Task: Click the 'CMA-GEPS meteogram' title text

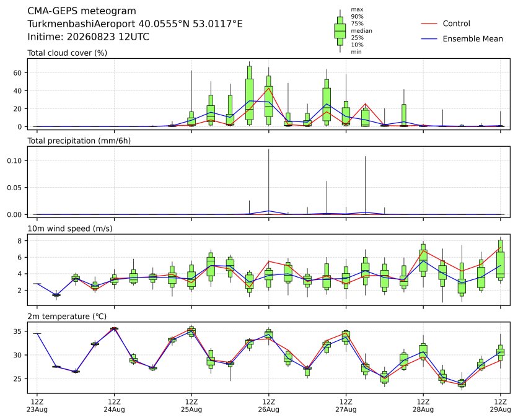Action: tap(82, 11)
